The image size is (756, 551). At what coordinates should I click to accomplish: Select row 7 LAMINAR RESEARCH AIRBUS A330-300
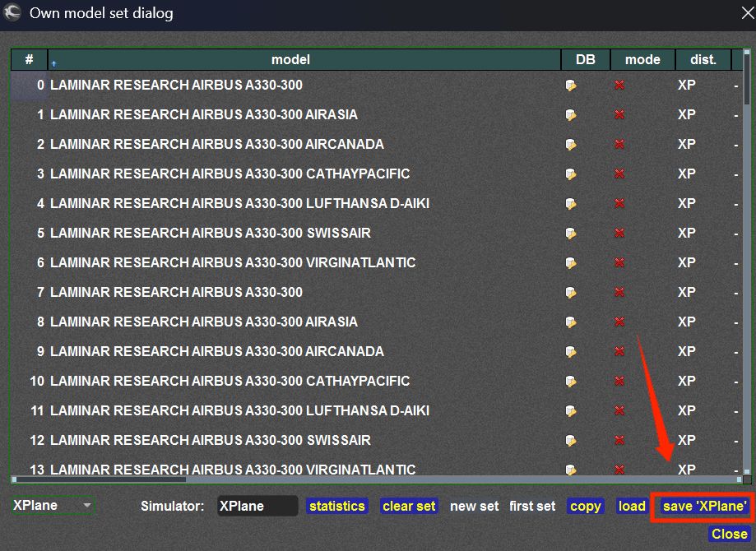(x=176, y=293)
